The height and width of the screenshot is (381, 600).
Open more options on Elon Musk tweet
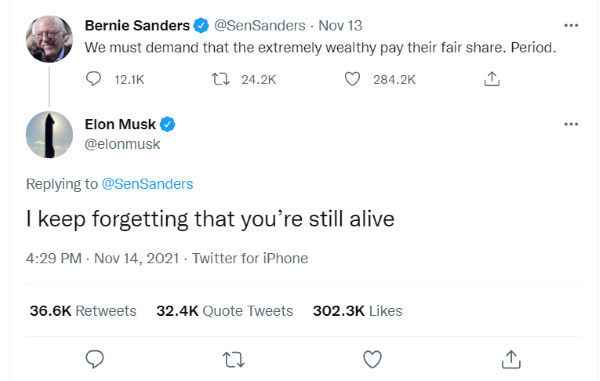click(x=571, y=124)
